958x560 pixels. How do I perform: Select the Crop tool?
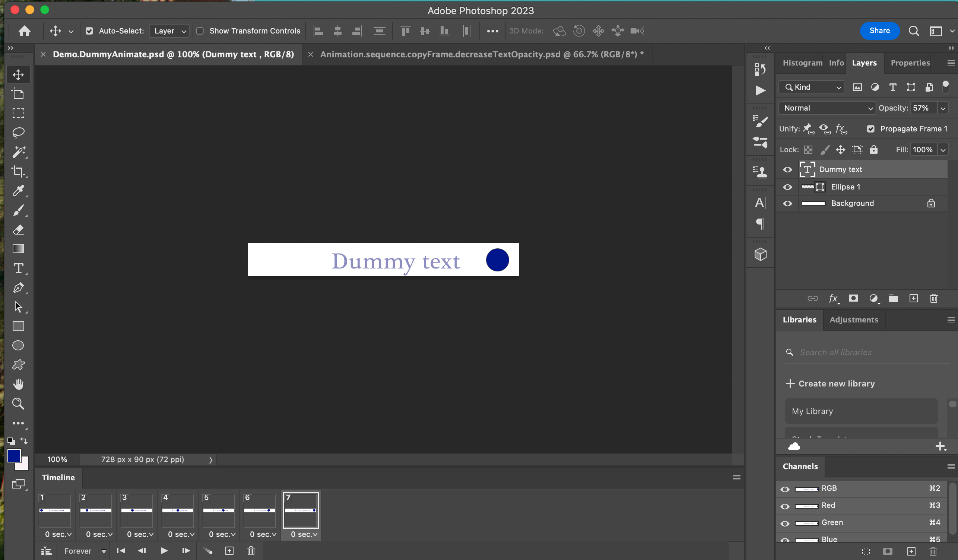18,171
